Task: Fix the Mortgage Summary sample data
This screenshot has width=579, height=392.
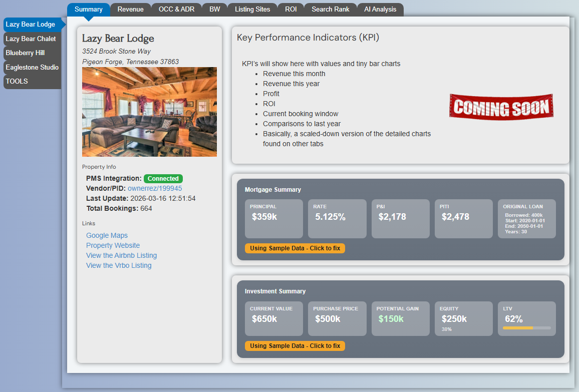Action: [x=295, y=248]
